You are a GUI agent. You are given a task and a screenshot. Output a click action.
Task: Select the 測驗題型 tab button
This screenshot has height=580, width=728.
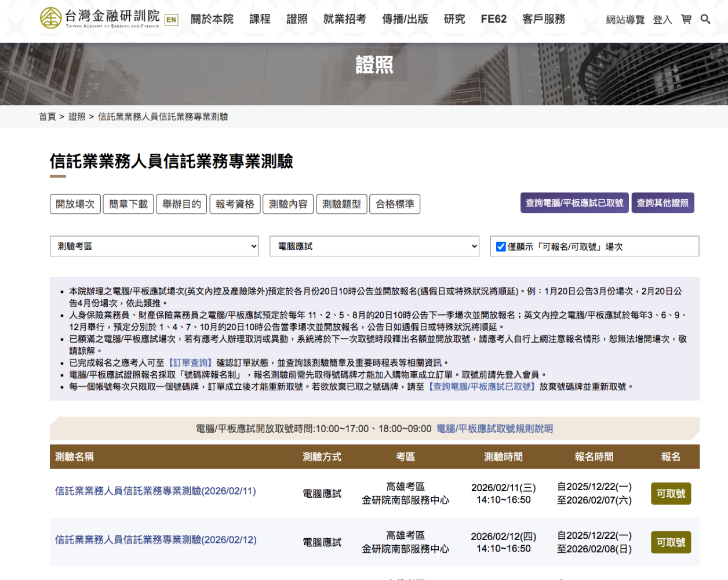(342, 204)
